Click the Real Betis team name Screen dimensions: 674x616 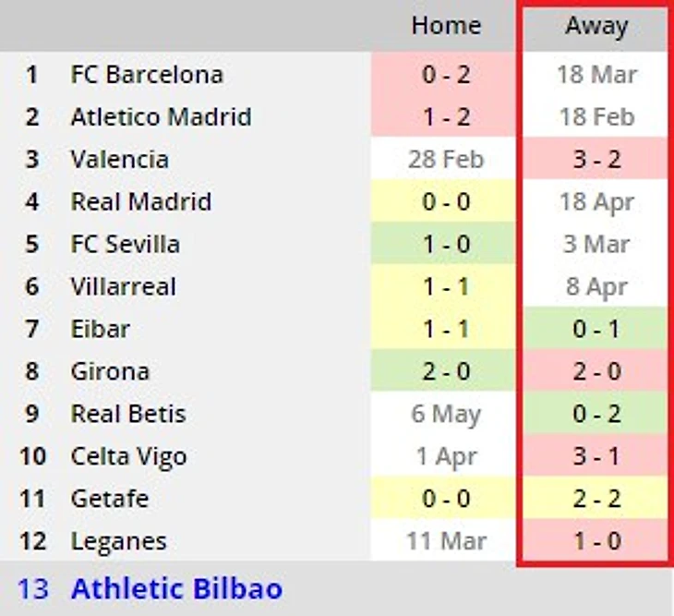coord(127,415)
